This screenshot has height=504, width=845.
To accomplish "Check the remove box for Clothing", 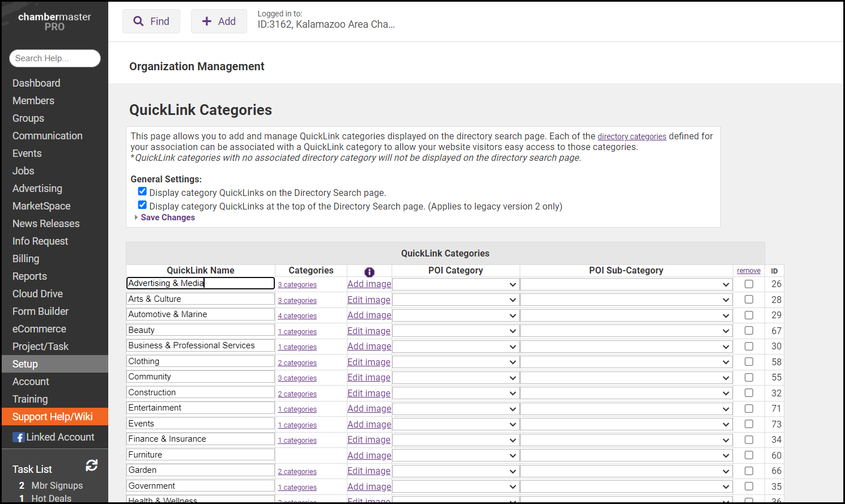I will click(749, 362).
